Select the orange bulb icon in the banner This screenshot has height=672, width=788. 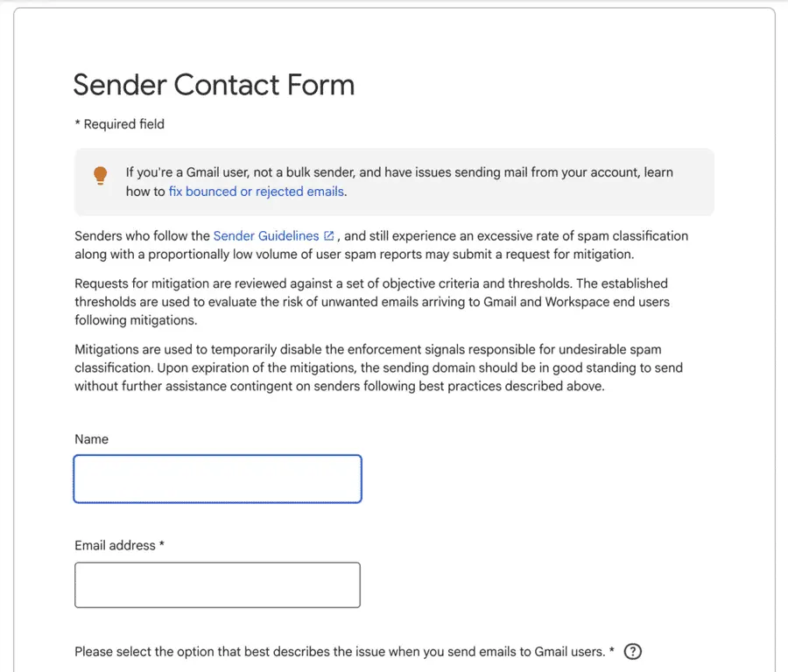pyautogui.click(x=100, y=175)
